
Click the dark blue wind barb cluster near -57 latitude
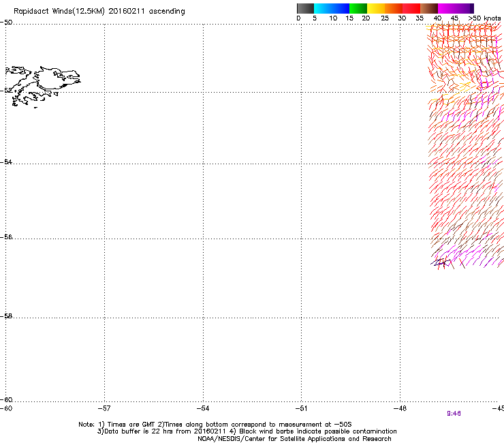coord(441,262)
